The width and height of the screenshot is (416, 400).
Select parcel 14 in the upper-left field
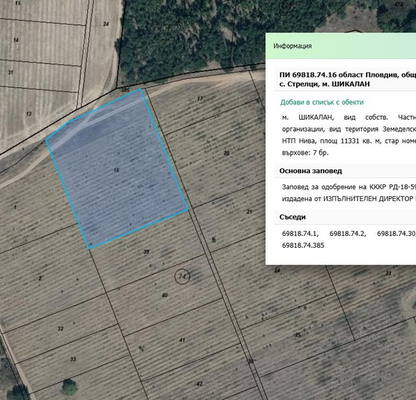[16, 40]
